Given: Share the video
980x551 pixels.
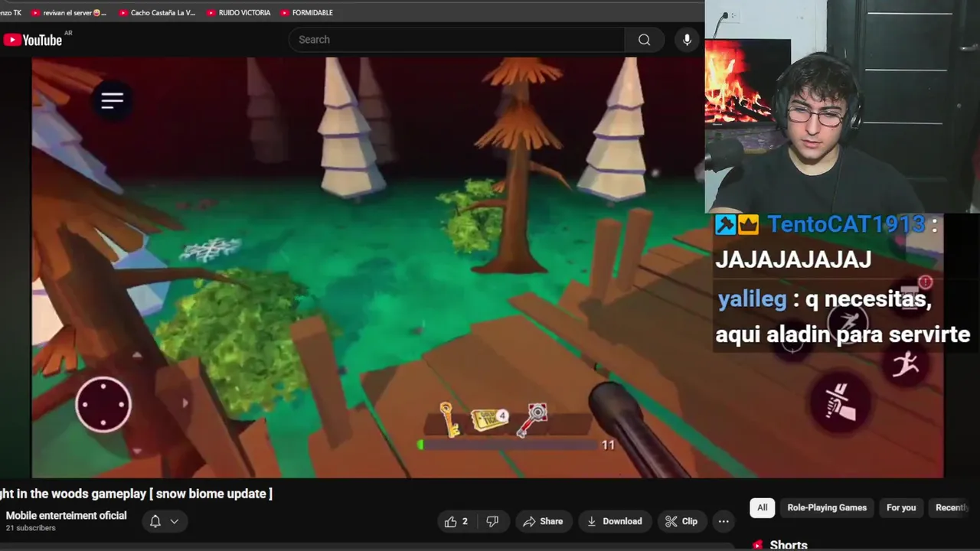Looking at the screenshot, I should (x=543, y=521).
